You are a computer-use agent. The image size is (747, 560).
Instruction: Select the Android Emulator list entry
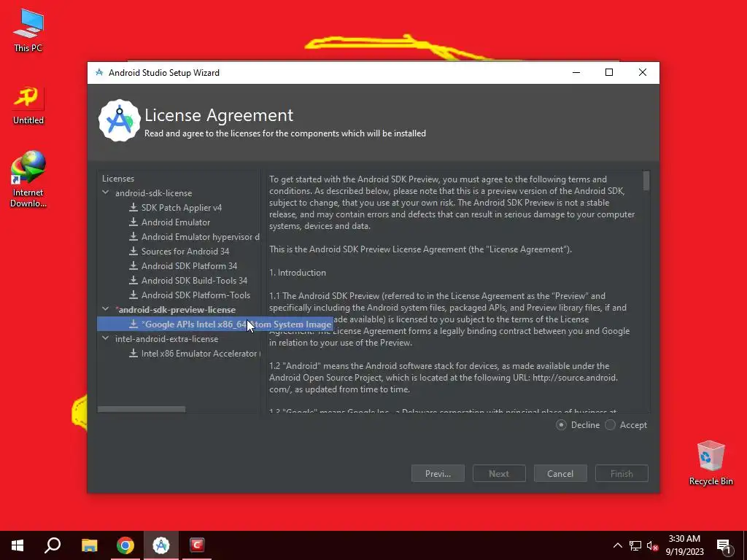point(176,222)
